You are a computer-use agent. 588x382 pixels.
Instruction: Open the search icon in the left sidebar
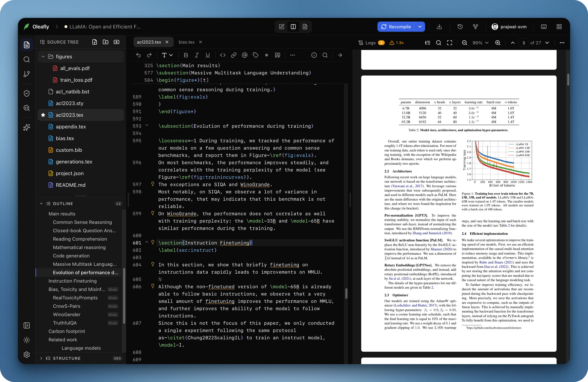click(27, 59)
